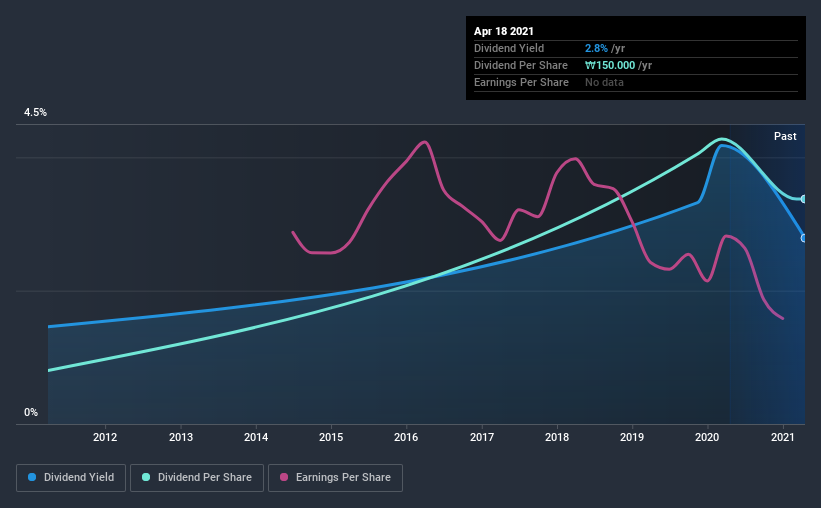Select the 2016 x-axis label
This screenshot has height=508, width=821.
[x=406, y=437]
